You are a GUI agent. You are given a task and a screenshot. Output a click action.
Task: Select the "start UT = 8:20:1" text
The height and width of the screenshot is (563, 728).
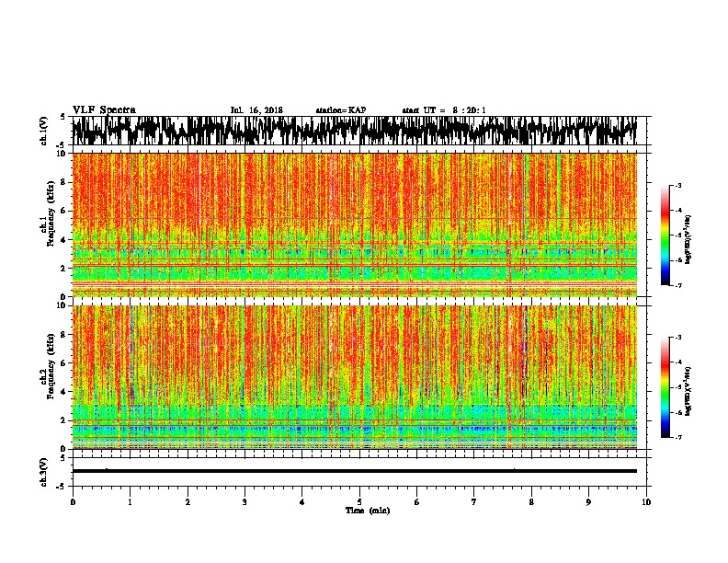click(444, 110)
